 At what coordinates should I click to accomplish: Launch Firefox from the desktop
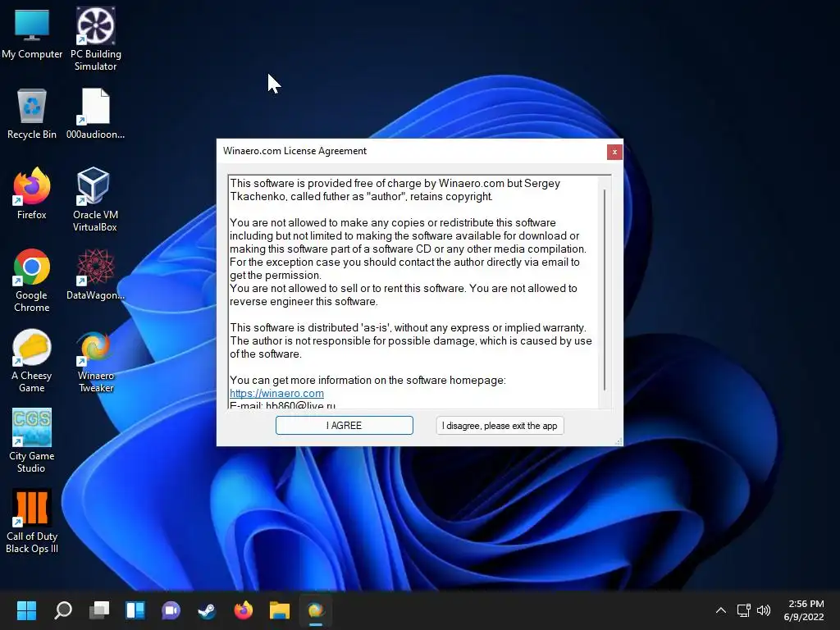32,193
